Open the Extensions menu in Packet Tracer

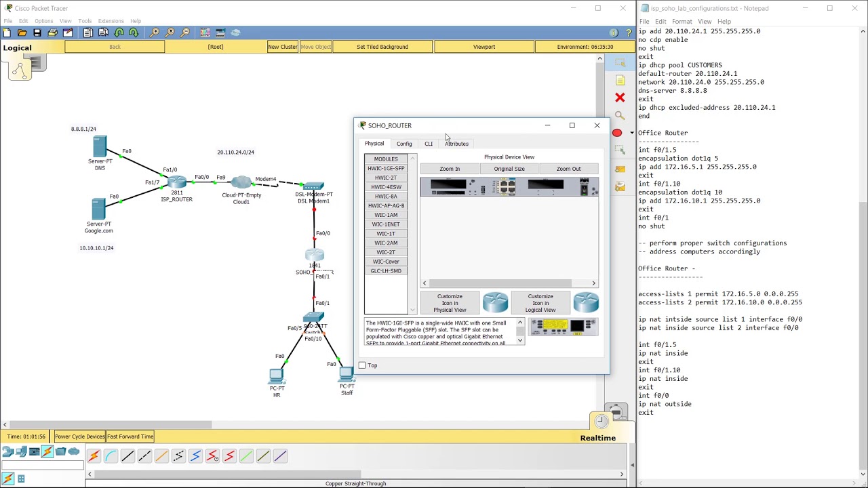(111, 21)
